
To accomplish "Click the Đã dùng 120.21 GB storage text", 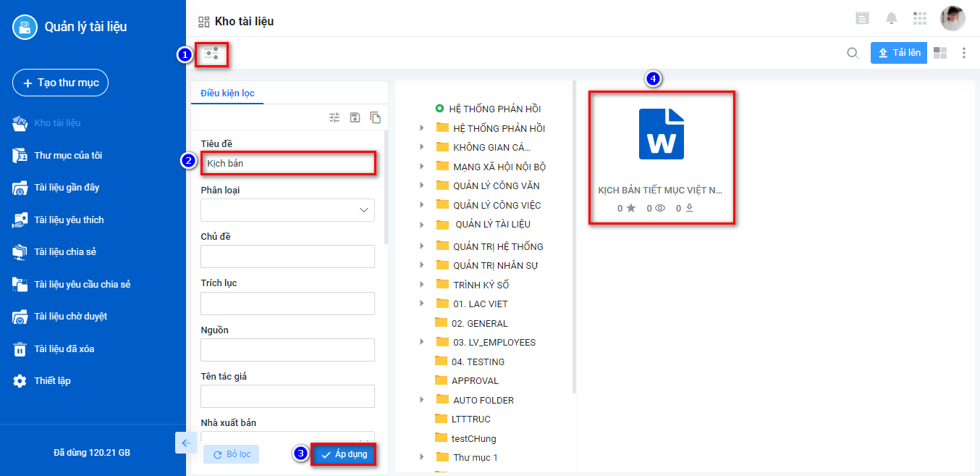I will [92, 453].
